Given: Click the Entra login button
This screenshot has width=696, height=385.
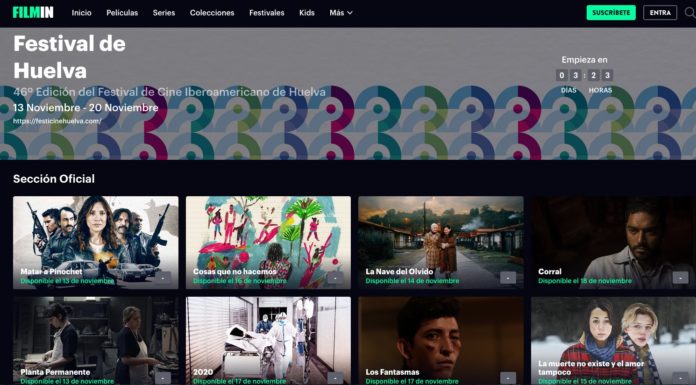Looking at the screenshot, I should pyautogui.click(x=660, y=12).
